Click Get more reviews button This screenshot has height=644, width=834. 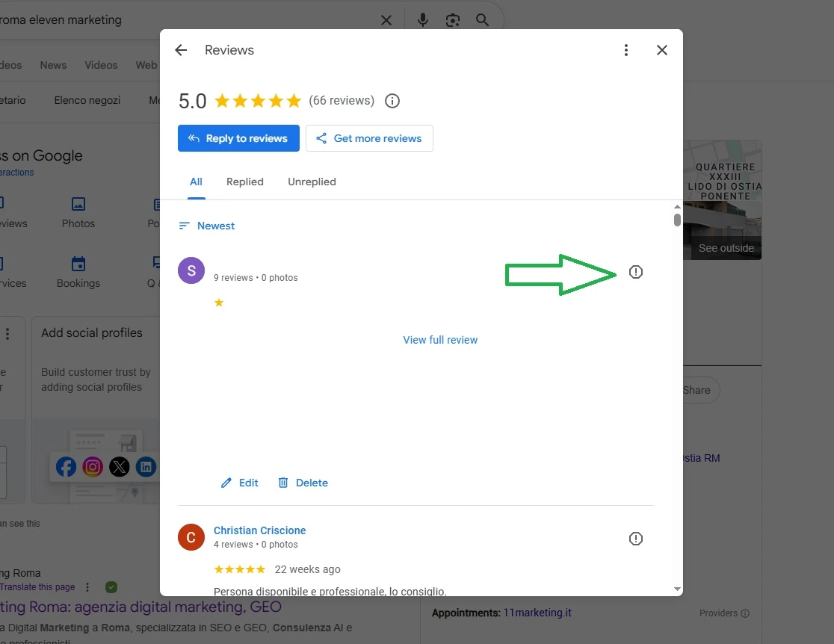pos(369,138)
